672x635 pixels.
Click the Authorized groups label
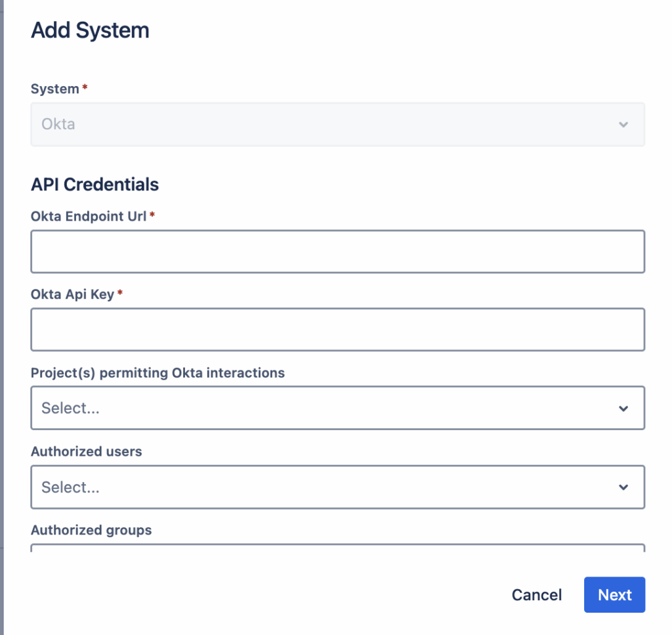[x=91, y=530]
